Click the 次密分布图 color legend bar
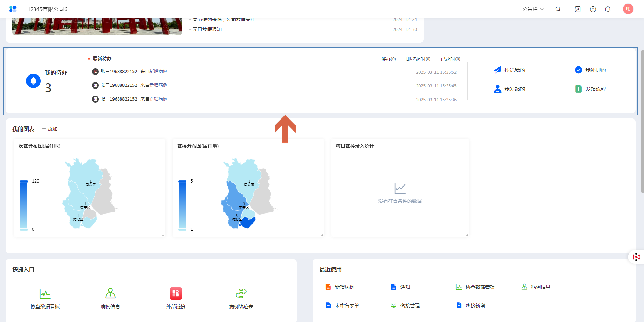The height and width of the screenshot is (322, 644). [x=24, y=205]
